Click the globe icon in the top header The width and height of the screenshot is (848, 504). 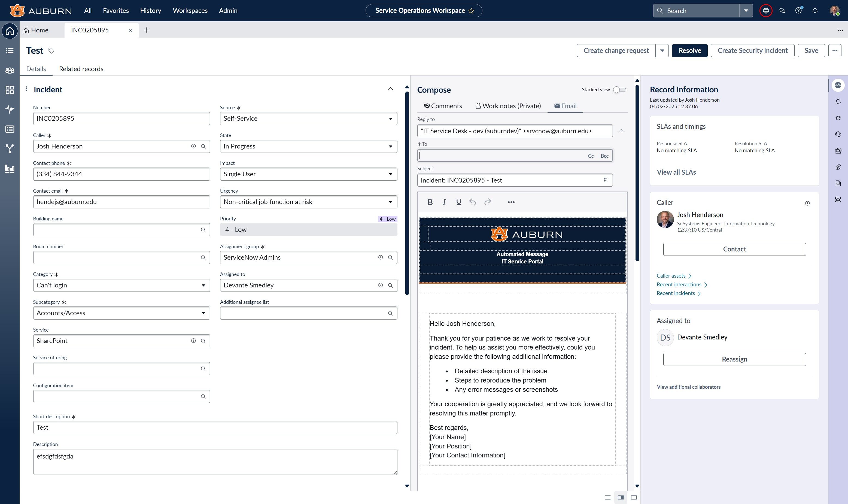pyautogui.click(x=766, y=11)
